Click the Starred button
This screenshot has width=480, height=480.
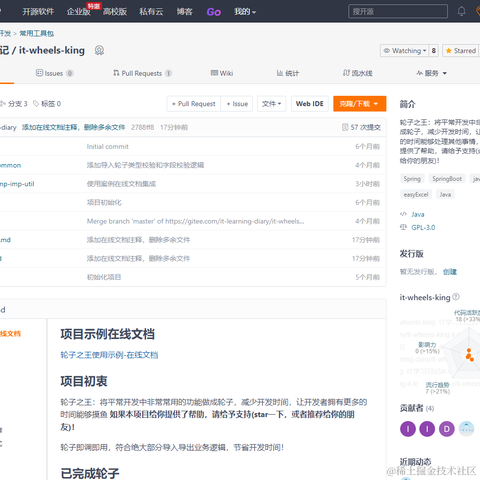[461, 51]
